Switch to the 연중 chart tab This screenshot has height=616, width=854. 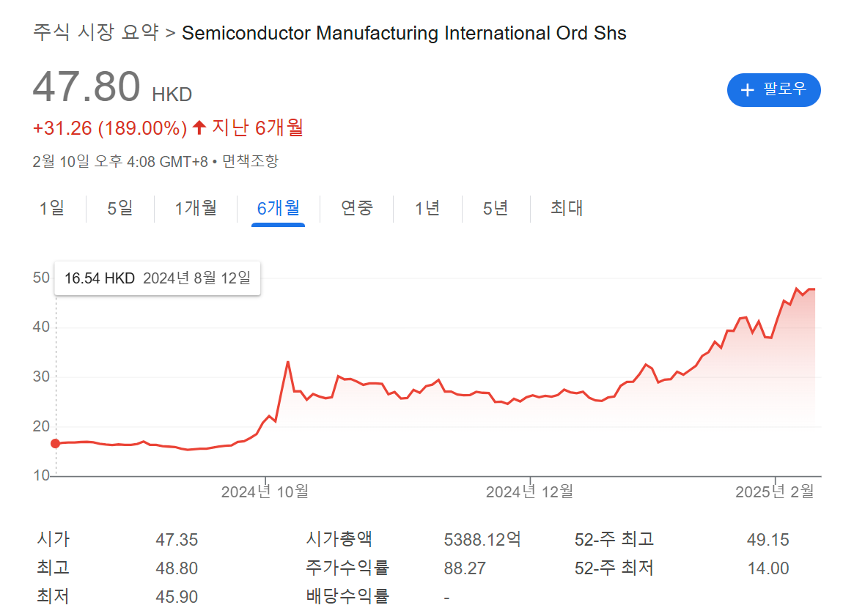point(357,208)
